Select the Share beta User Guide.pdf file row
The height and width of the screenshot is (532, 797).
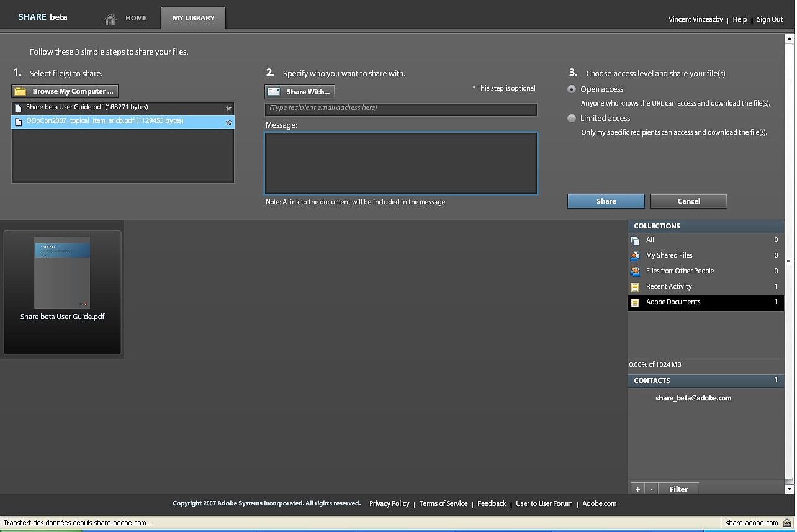tap(123, 108)
